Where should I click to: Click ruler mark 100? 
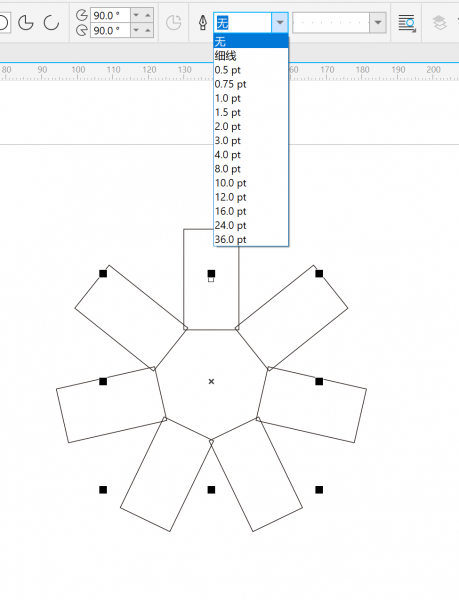(x=78, y=70)
